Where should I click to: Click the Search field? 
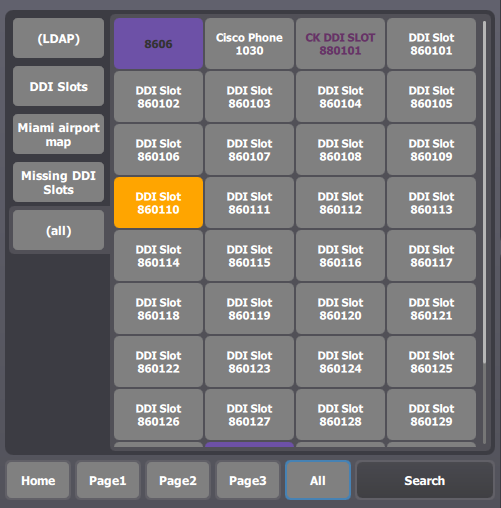click(x=425, y=480)
